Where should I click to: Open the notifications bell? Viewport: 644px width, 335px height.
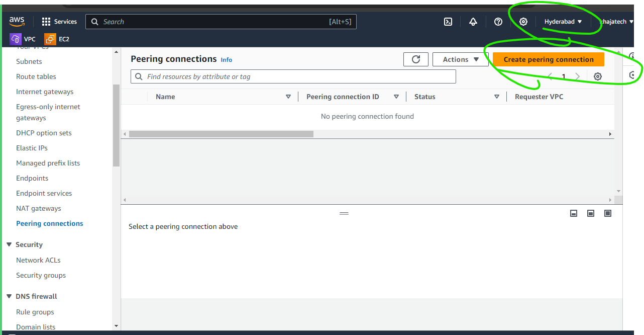(473, 22)
